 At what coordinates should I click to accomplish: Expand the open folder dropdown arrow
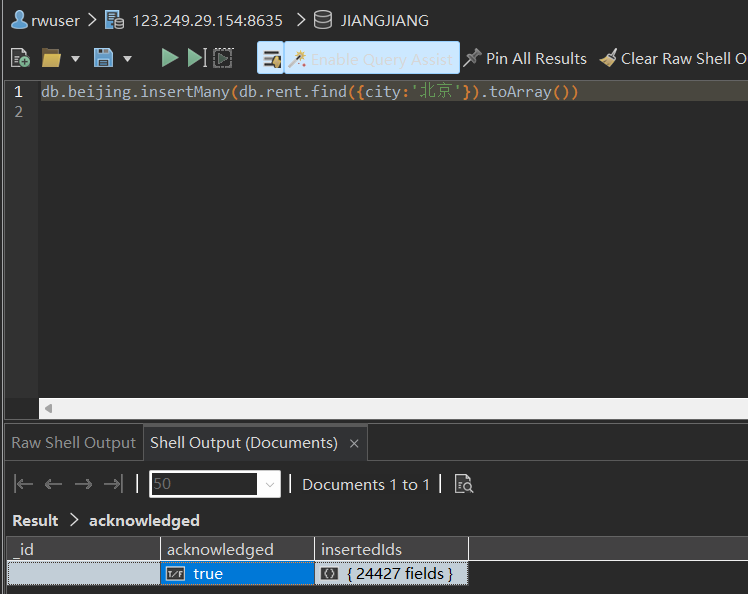pyautogui.click(x=75, y=59)
